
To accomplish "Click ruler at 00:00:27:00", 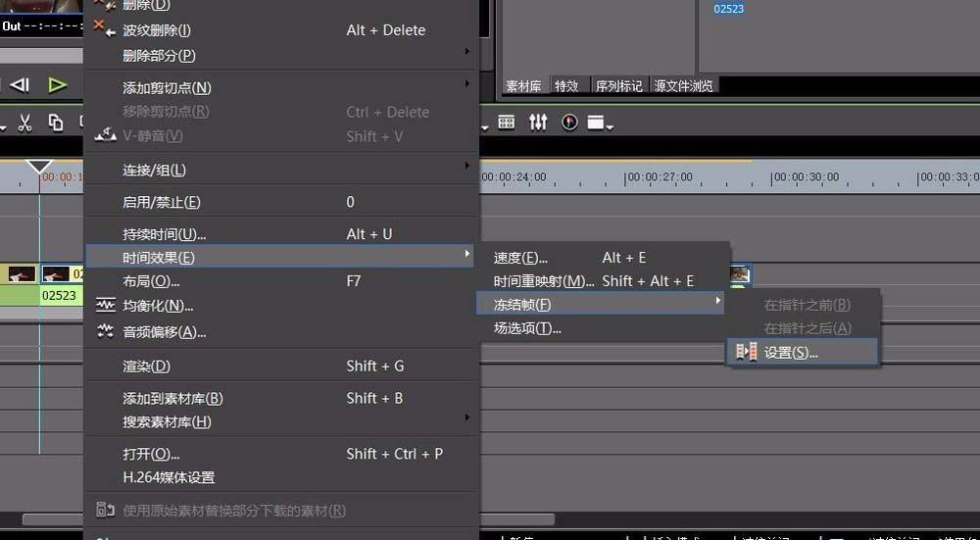I will pos(659,176).
